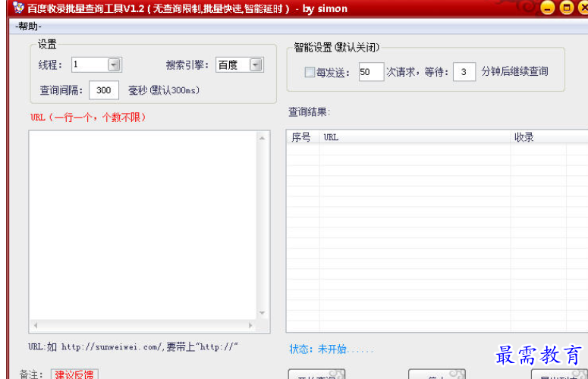Screen dimensions: 588x379
Task: Click the red URL（一行一个，个数不限） label
Action: (88, 117)
